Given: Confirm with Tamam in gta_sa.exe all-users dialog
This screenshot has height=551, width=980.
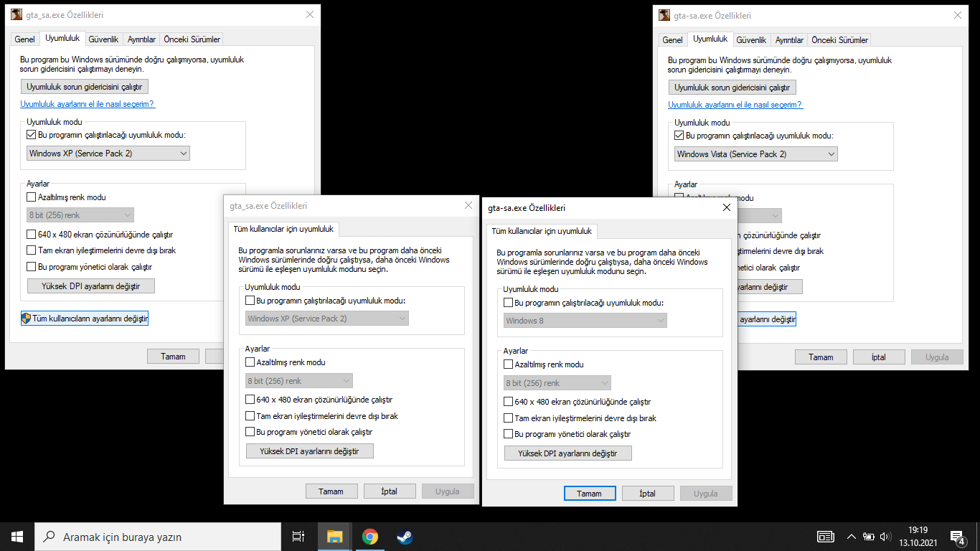Looking at the screenshot, I should point(331,491).
